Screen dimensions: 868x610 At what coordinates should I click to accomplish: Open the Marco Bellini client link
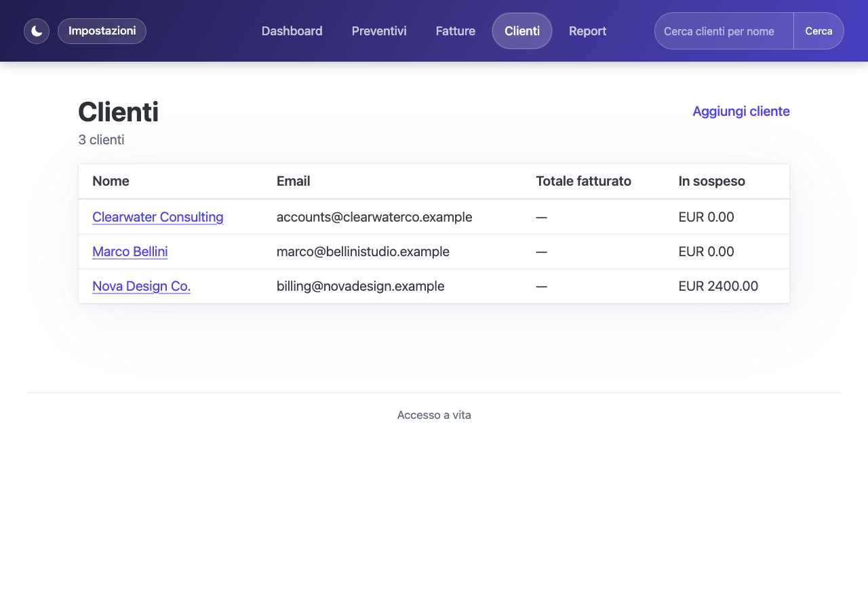130,251
